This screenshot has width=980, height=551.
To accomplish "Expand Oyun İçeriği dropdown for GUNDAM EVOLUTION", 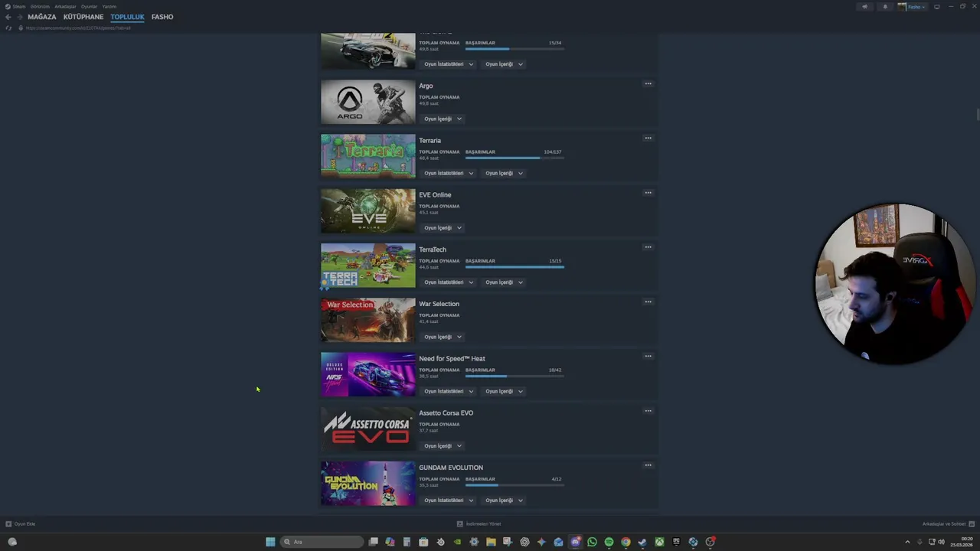I will [504, 500].
